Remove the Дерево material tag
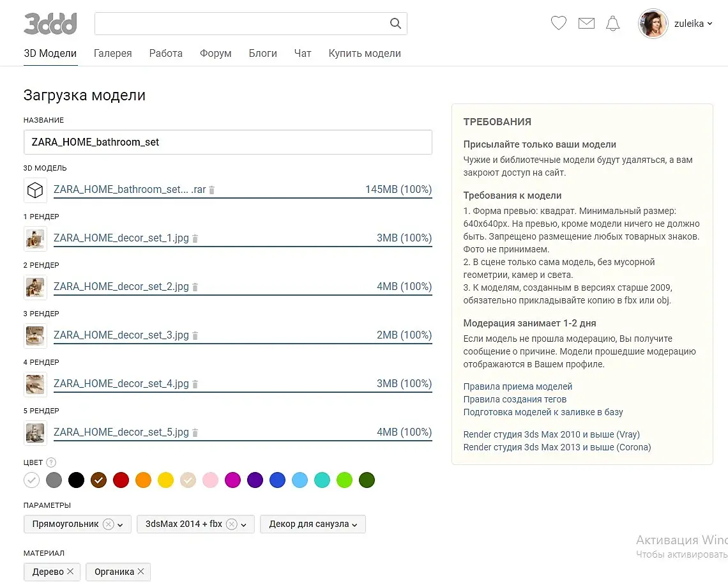 pyautogui.click(x=70, y=572)
